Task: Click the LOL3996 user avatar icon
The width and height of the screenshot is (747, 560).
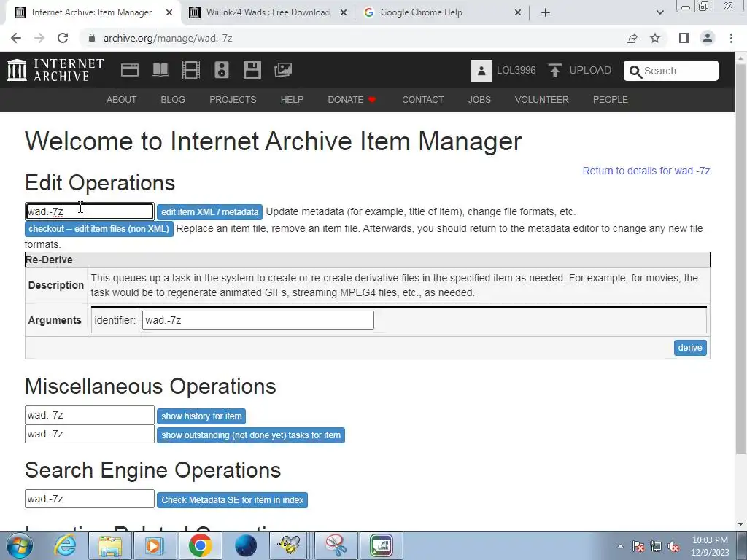Action: tap(481, 71)
